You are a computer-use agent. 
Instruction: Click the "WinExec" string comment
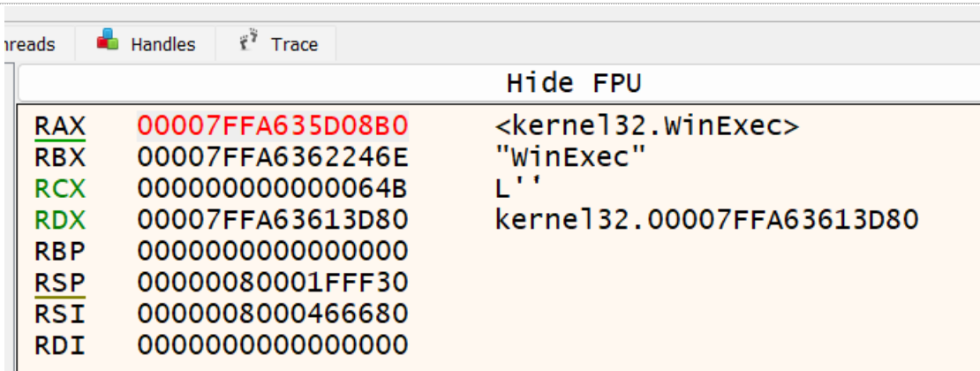(569, 157)
